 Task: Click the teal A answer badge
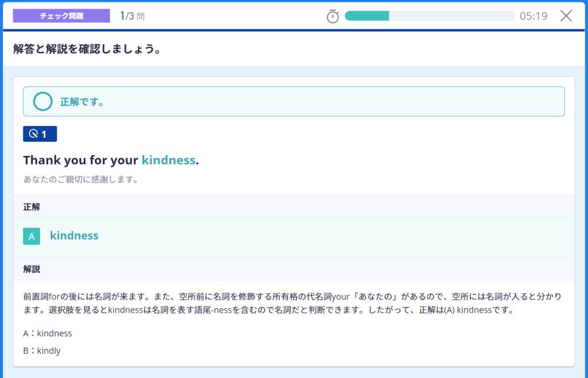tap(32, 236)
